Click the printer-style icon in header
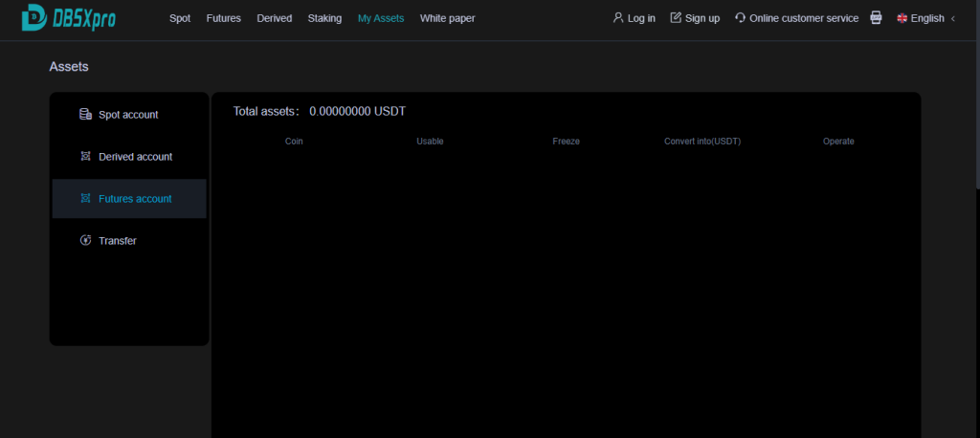This screenshot has width=980, height=438. pyautogui.click(x=877, y=18)
